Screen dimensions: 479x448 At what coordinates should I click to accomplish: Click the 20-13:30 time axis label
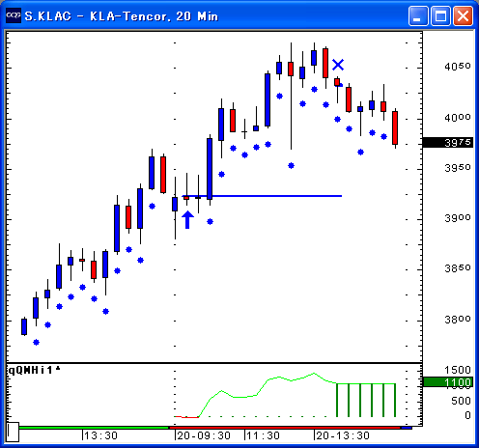(343, 435)
